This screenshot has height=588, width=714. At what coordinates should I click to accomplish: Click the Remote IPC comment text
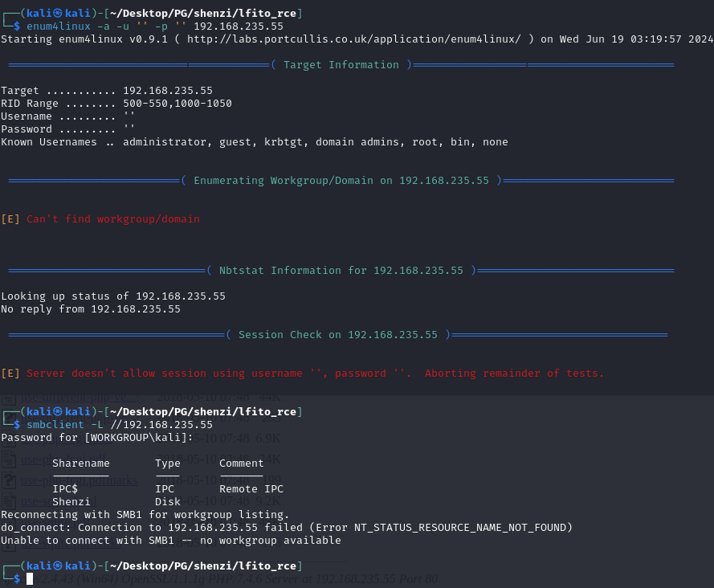click(x=251, y=488)
